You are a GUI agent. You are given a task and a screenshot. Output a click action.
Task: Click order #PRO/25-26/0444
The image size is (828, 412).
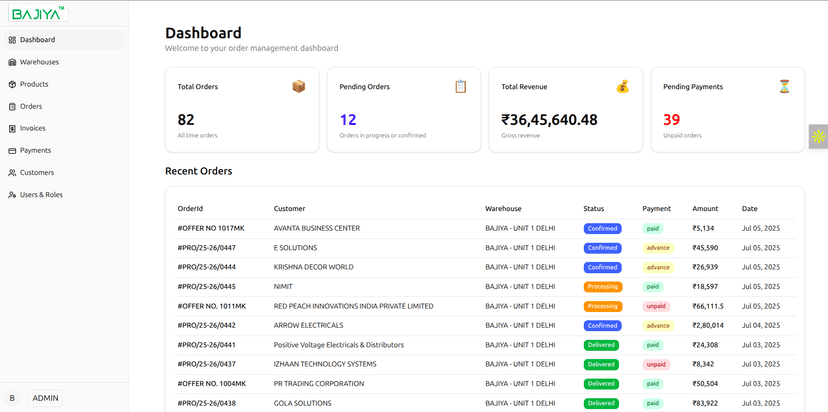tap(206, 267)
